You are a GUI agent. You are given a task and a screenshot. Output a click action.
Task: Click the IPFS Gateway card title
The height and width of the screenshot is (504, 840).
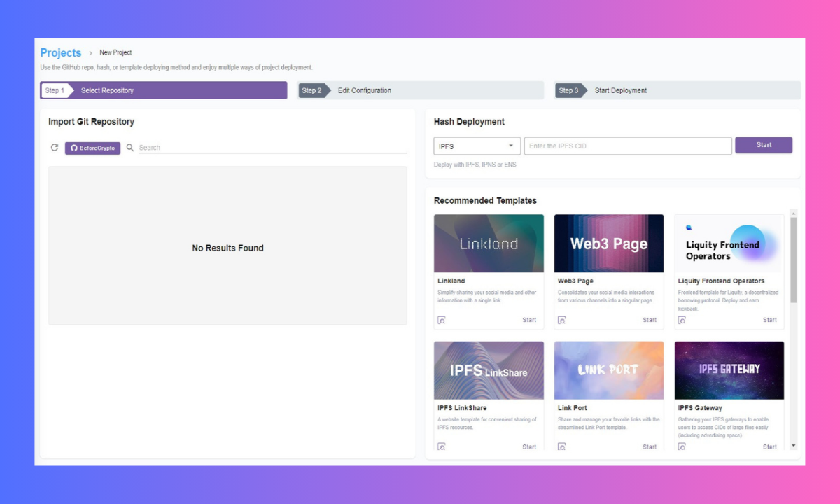click(x=700, y=408)
